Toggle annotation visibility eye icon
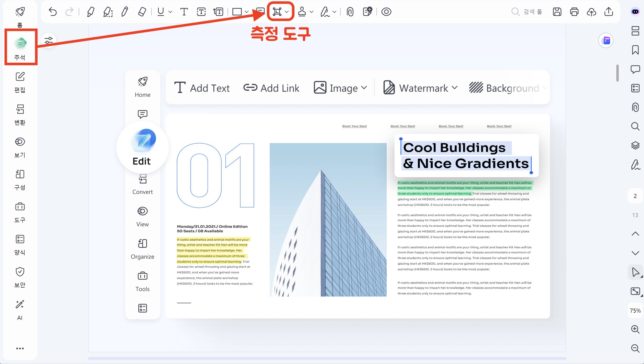Image resolution: width=644 pixels, height=364 pixels. [386, 12]
